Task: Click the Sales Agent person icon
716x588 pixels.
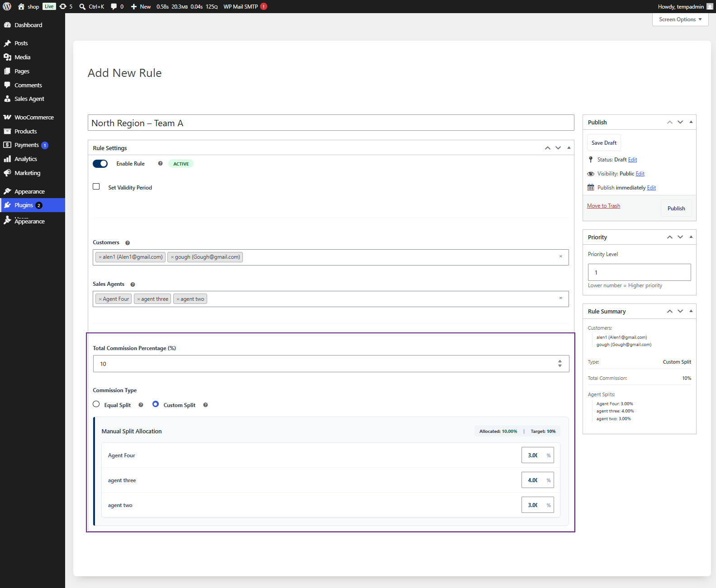Action: click(7, 99)
